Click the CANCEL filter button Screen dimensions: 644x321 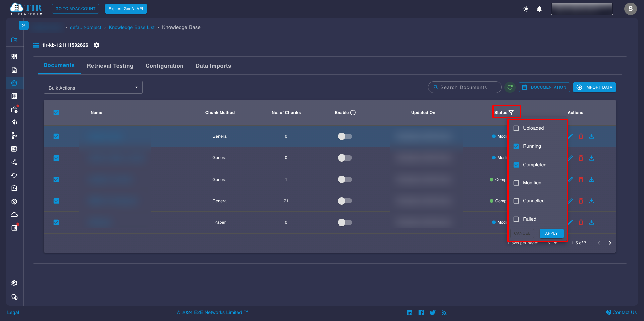pos(522,233)
